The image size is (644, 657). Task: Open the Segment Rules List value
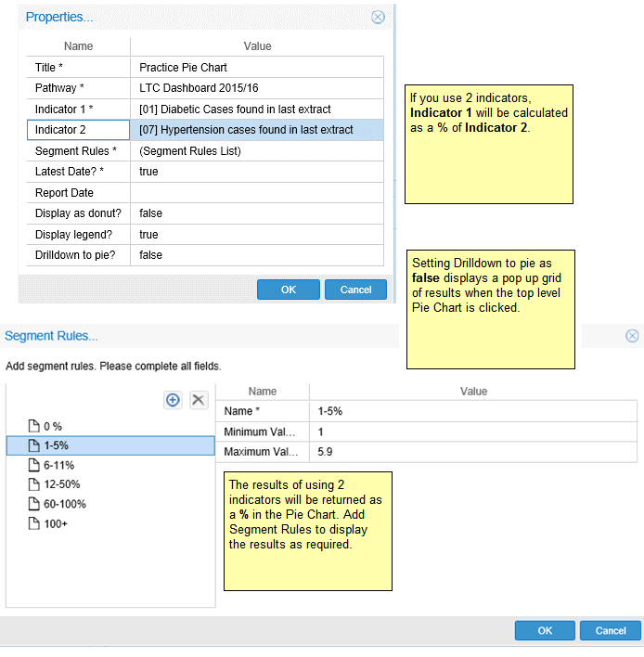(x=256, y=151)
